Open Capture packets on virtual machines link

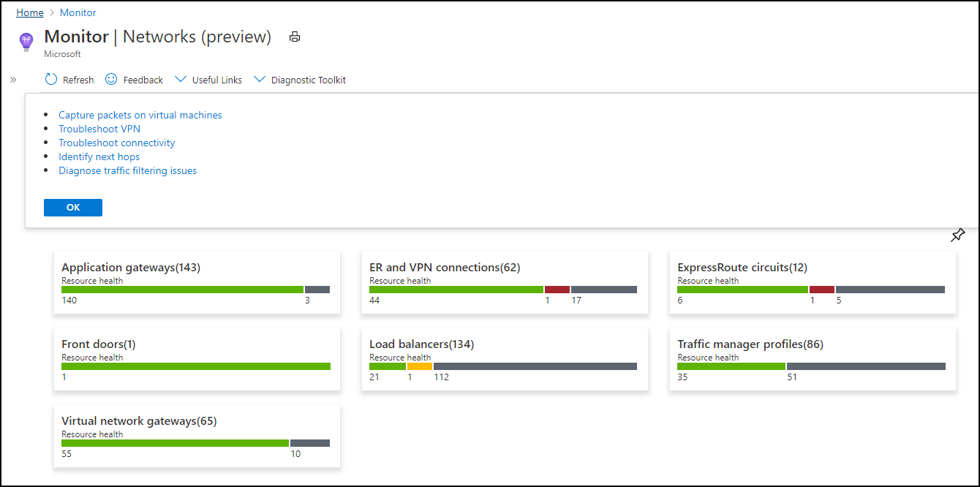tap(140, 115)
